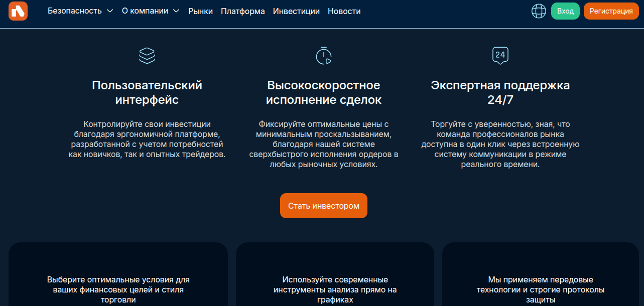
Task: Click the stopwatch fast execution icon
Action: pyautogui.click(x=323, y=55)
